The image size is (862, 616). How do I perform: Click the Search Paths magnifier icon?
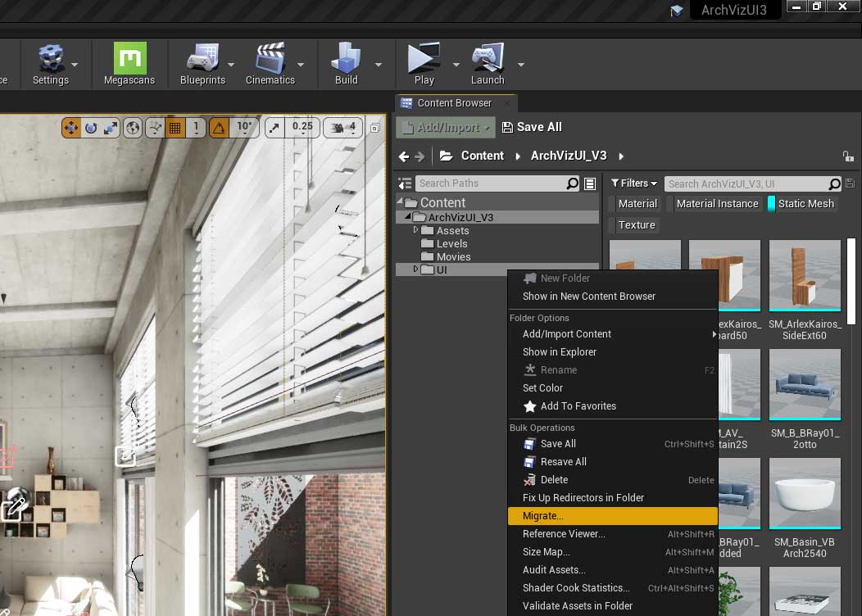point(572,183)
